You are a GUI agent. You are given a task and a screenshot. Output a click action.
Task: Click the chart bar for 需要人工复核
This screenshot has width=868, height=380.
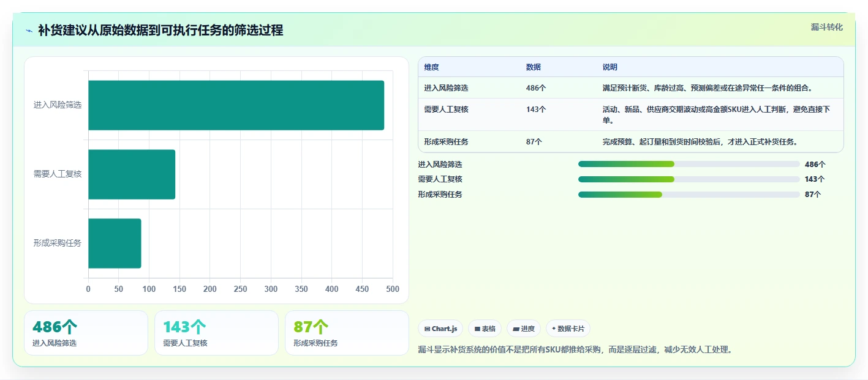(132, 174)
